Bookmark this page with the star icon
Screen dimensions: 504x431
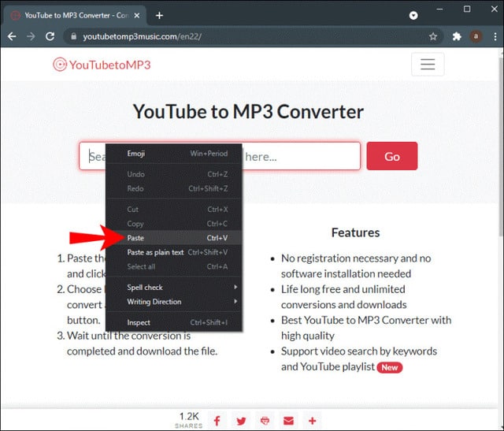point(433,37)
